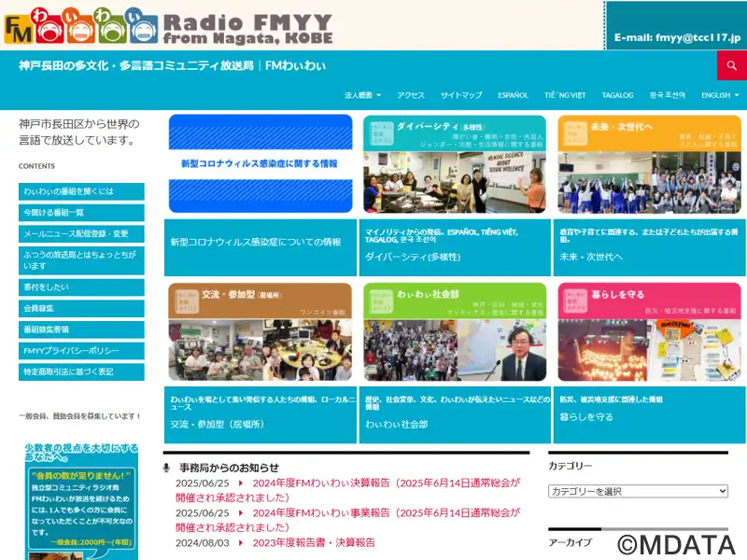The width and height of the screenshot is (747, 560).
Task: Open 2023年度報告書・決算報告 news link
Action: click(x=314, y=542)
